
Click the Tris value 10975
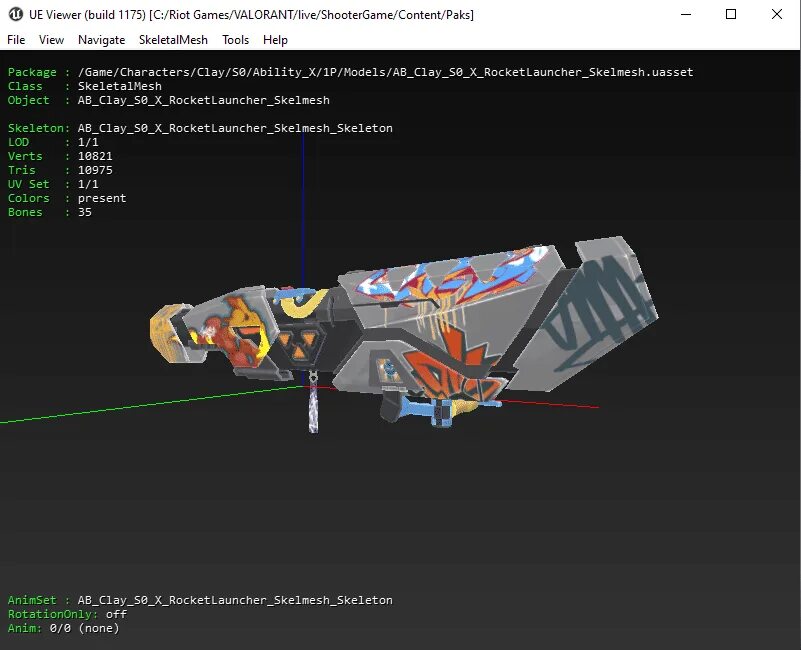pyautogui.click(x=95, y=170)
